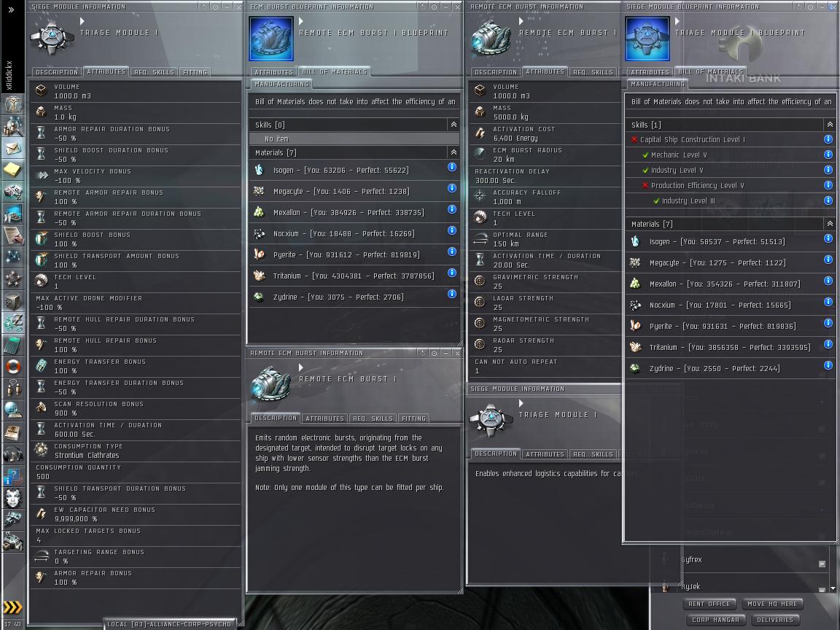Viewport: 840px width, 630px height.
Task: Click the Remote ECM Burst I Blueprint thumbnail
Action: pyautogui.click(x=271, y=39)
